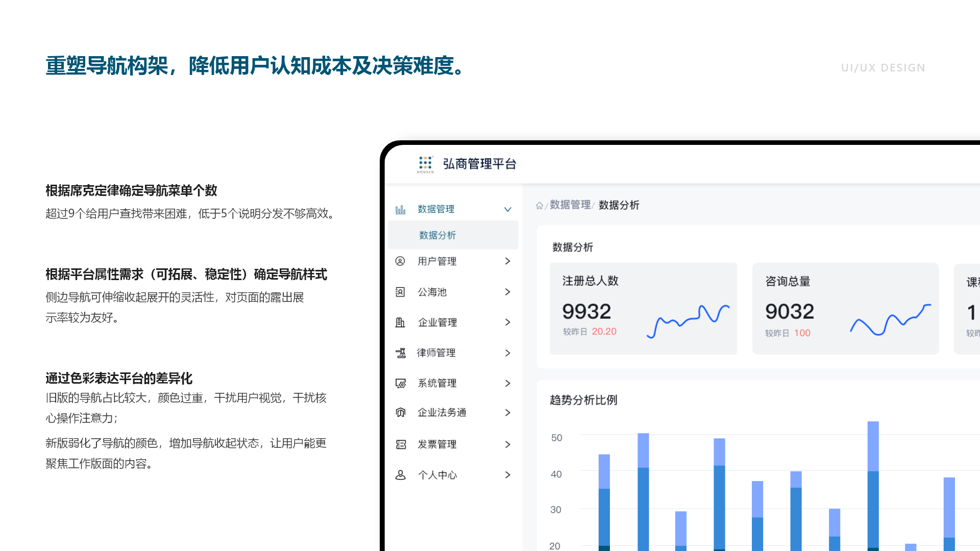Expand the 个人中心 submenu arrow
The image size is (980, 551).
(x=507, y=475)
